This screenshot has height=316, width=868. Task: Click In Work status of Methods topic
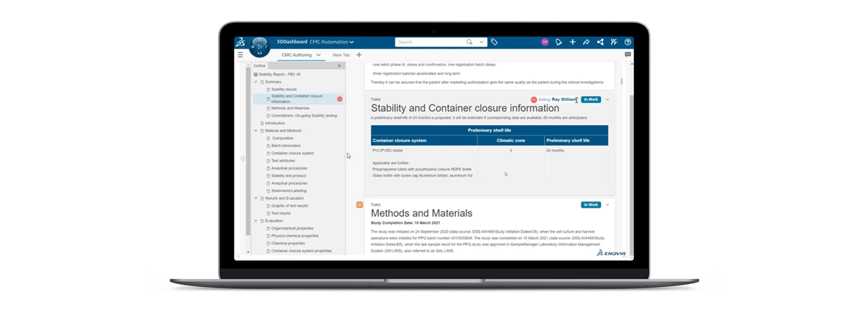pyautogui.click(x=591, y=205)
